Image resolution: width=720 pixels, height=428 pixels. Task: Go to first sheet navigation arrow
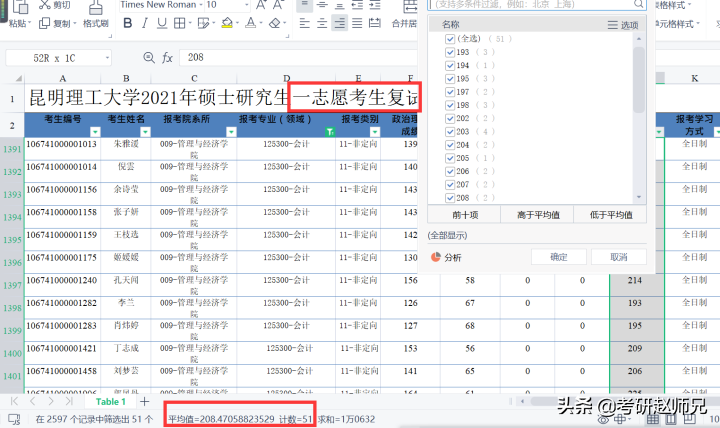point(14,402)
